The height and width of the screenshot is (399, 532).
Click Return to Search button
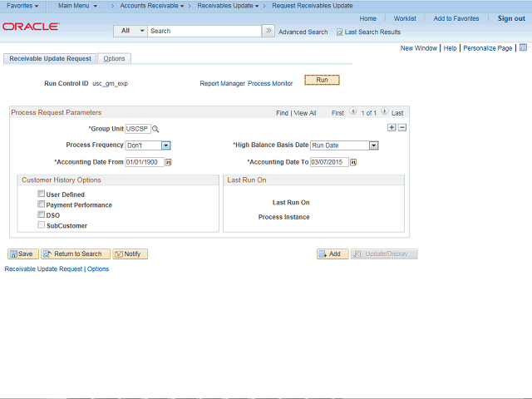click(x=76, y=254)
